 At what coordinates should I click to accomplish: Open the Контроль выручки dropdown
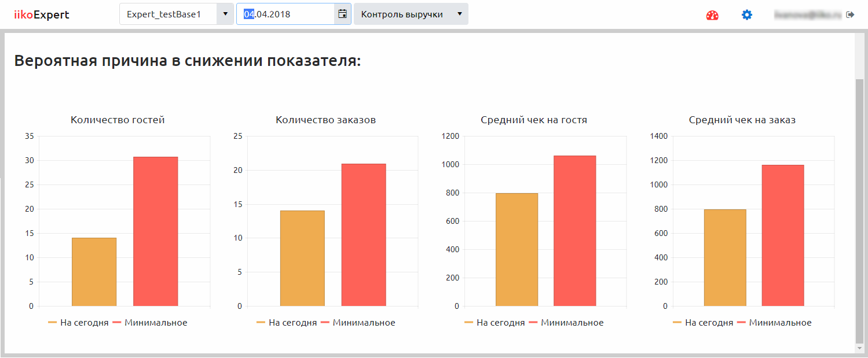pos(411,14)
